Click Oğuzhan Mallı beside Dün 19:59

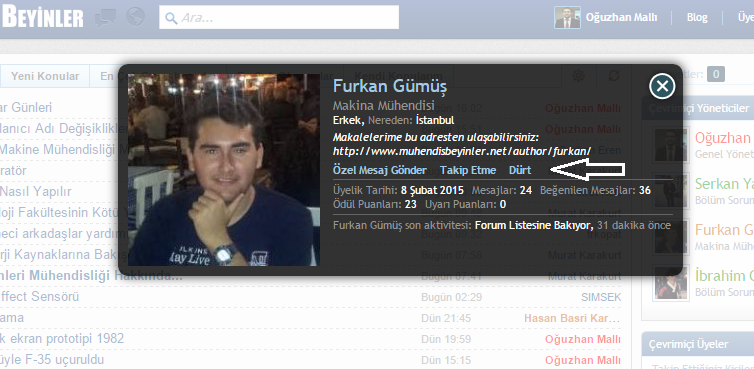[x=583, y=339]
